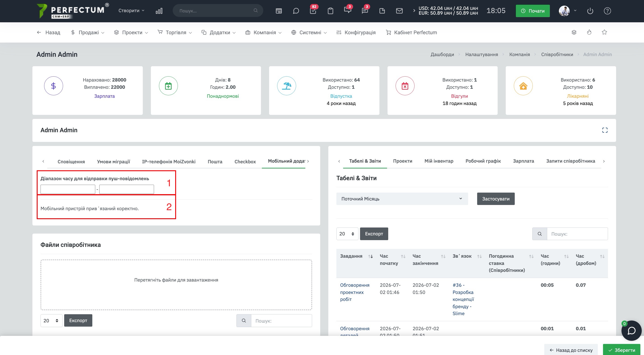Screen dimensions: 644x355
Task: Click the favorites star icon
Action: pyautogui.click(x=604, y=32)
